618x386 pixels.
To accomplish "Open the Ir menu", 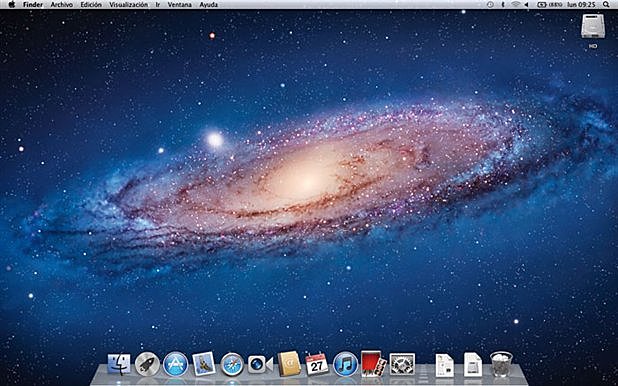I will tap(158, 5).
